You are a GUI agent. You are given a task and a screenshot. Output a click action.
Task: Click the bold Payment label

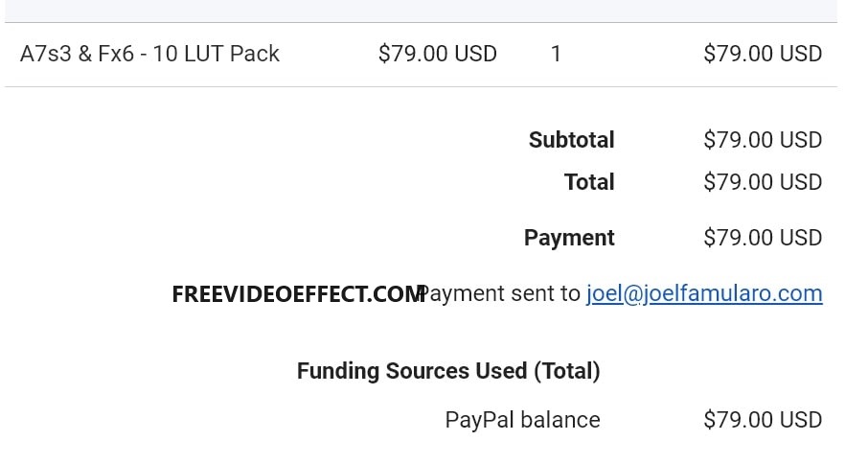coord(569,238)
